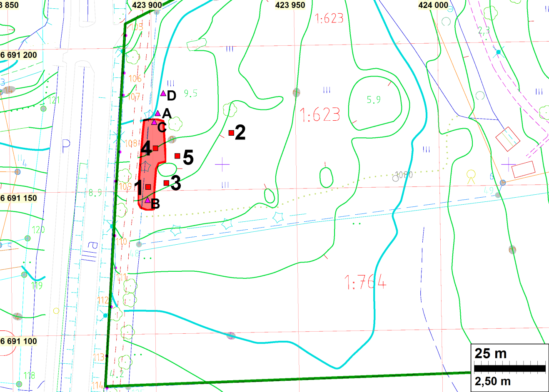
Task: Click the northing label 6 691 100
Action: coord(19,341)
